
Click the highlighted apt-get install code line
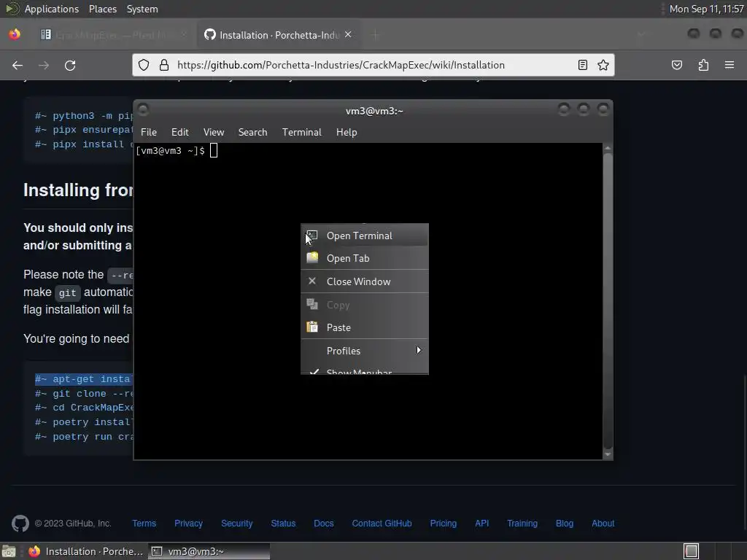tap(84, 379)
